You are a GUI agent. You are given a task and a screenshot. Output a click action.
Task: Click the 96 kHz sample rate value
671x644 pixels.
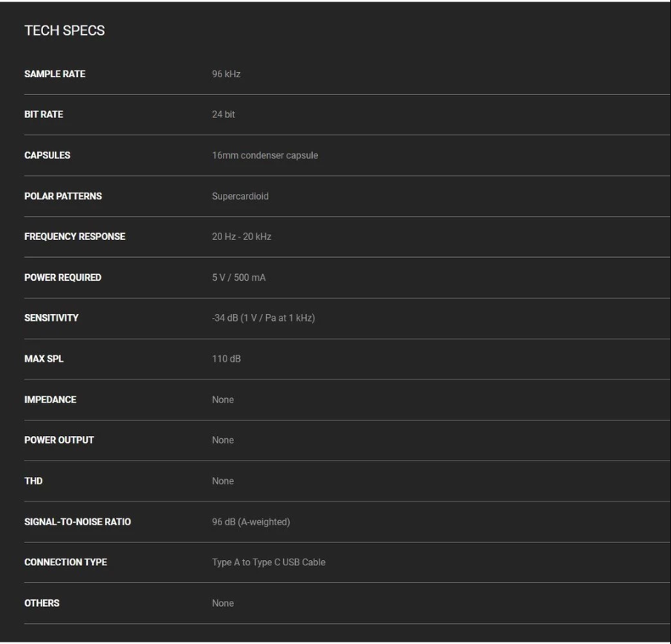(x=226, y=74)
